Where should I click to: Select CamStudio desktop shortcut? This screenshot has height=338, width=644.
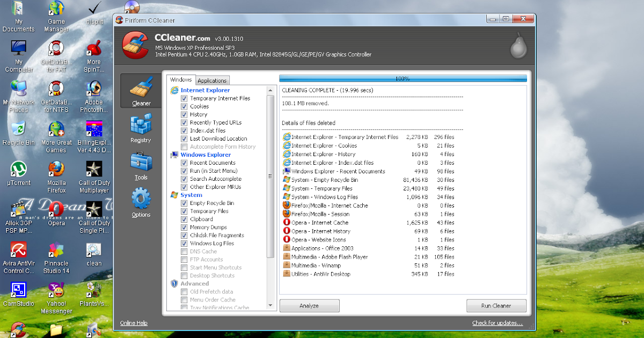pyautogui.click(x=19, y=295)
